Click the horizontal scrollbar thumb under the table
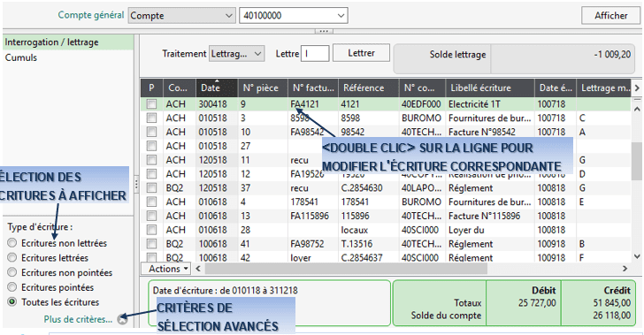The width and height of the screenshot is (644, 335). pyautogui.click(x=346, y=269)
